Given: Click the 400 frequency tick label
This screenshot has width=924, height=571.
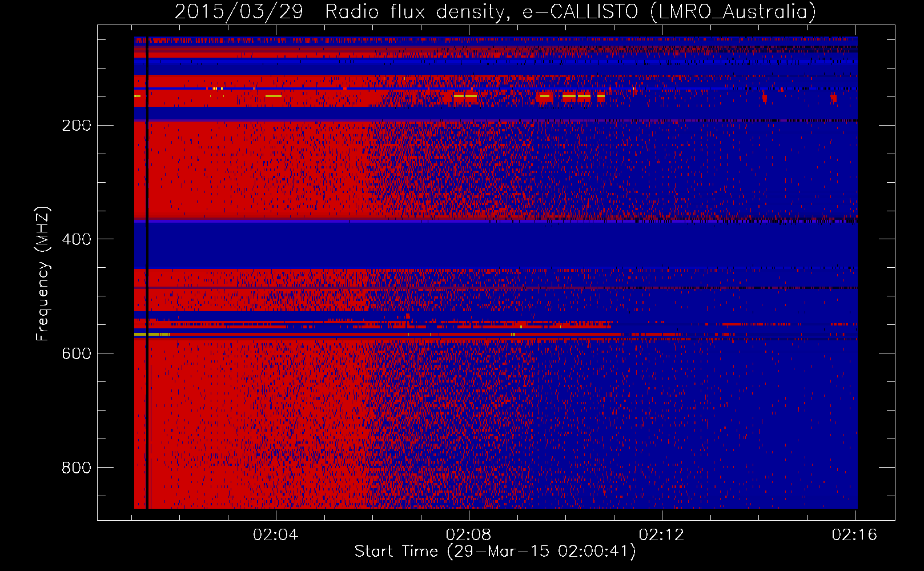Looking at the screenshot, I should click(77, 239).
